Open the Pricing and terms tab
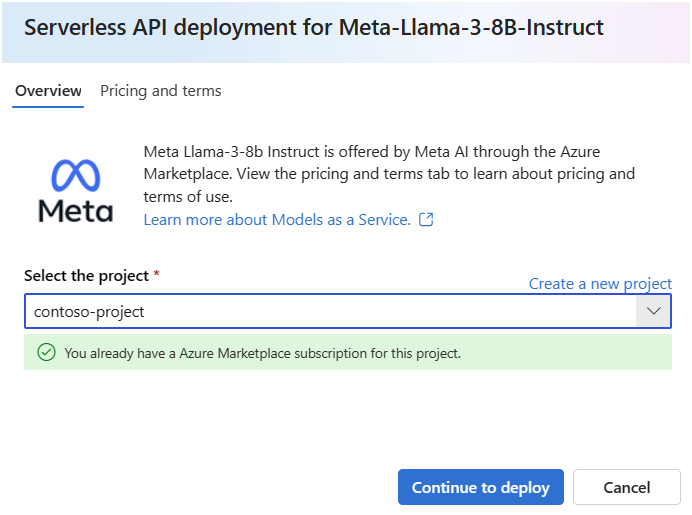This screenshot has width=692, height=515. pos(161,91)
